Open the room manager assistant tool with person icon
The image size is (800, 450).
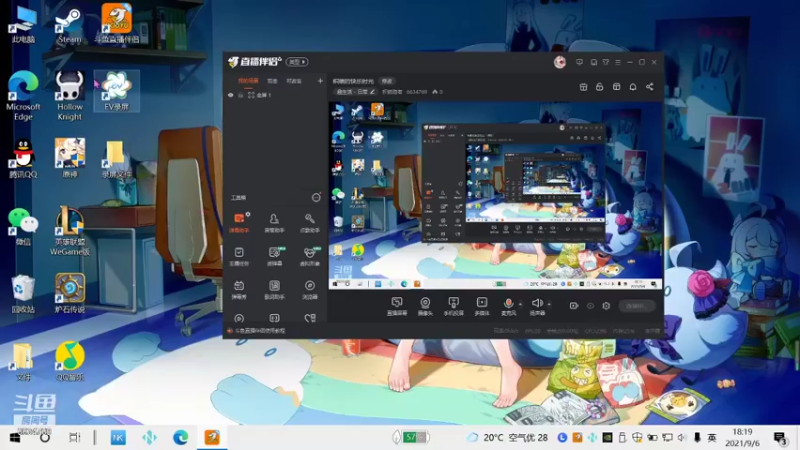click(274, 223)
